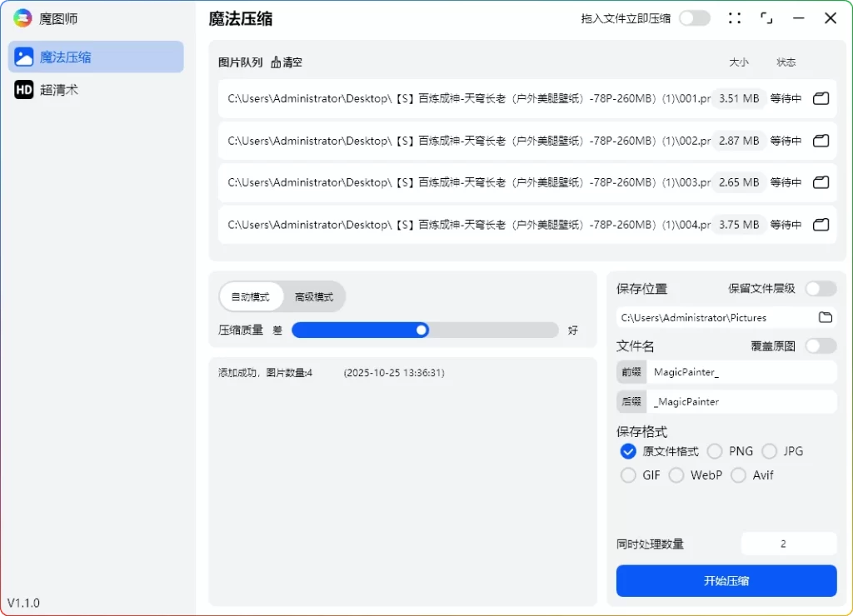Open folder for 004 image row
853x616 pixels.
click(821, 225)
